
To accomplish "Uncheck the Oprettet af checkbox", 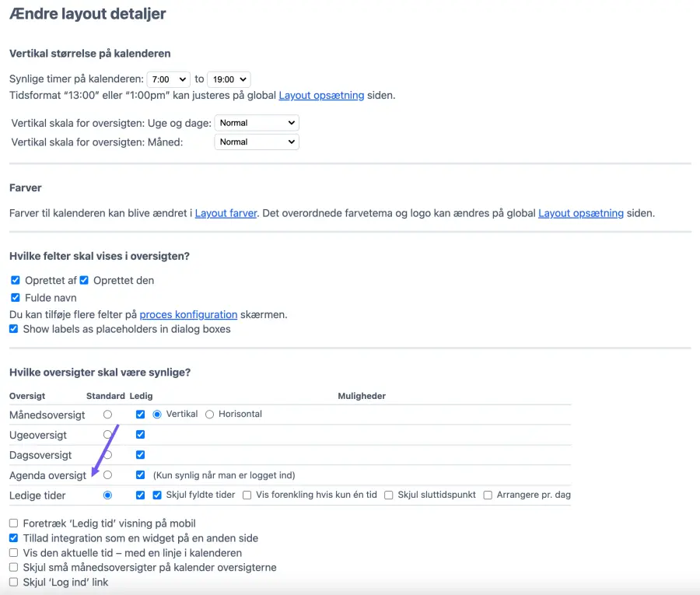I will click(x=16, y=280).
